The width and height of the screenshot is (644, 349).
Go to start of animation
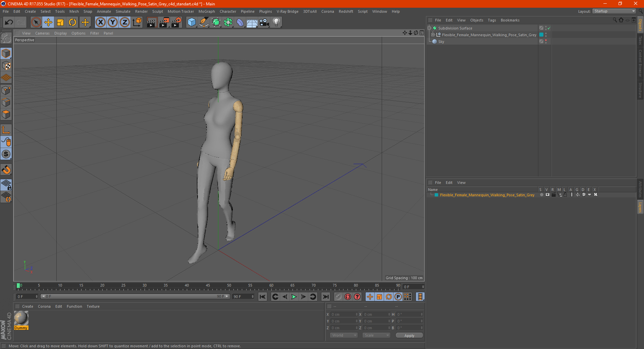click(263, 297)
